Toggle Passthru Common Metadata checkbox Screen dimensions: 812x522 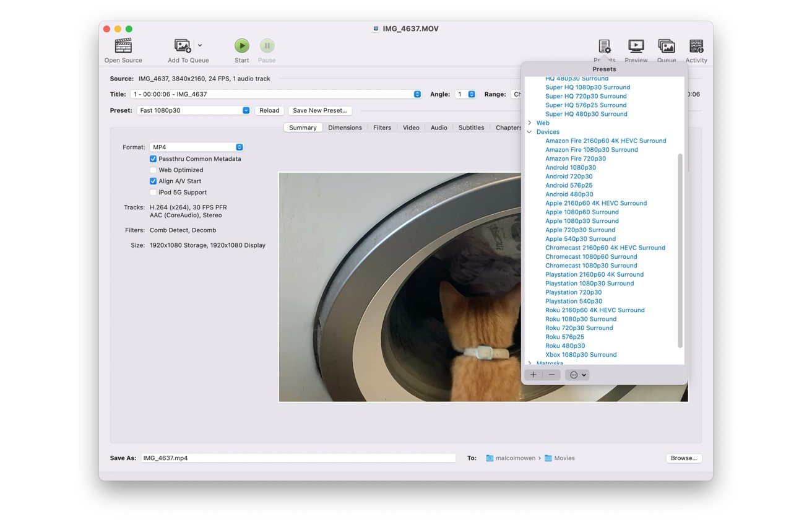(153, 159)
